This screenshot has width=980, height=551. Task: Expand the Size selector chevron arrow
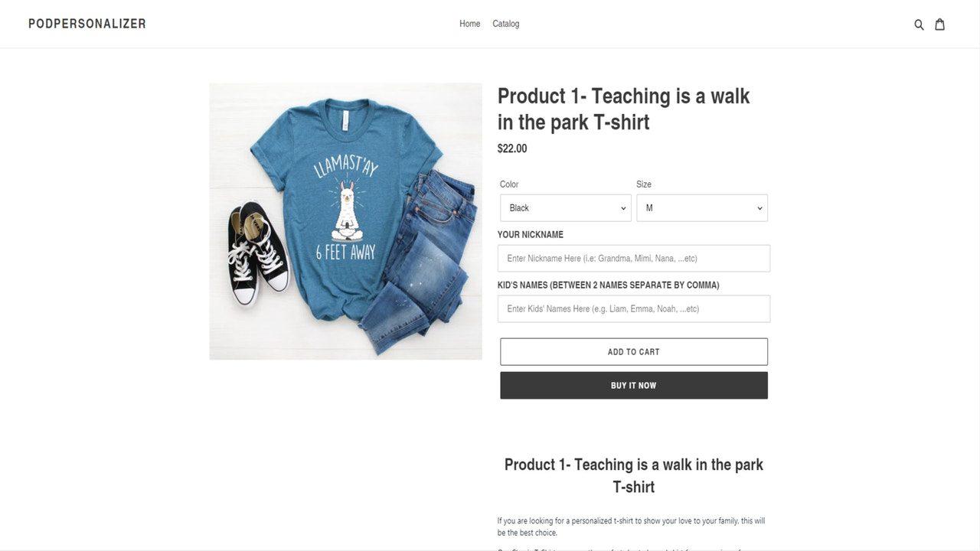pos(759,207)
